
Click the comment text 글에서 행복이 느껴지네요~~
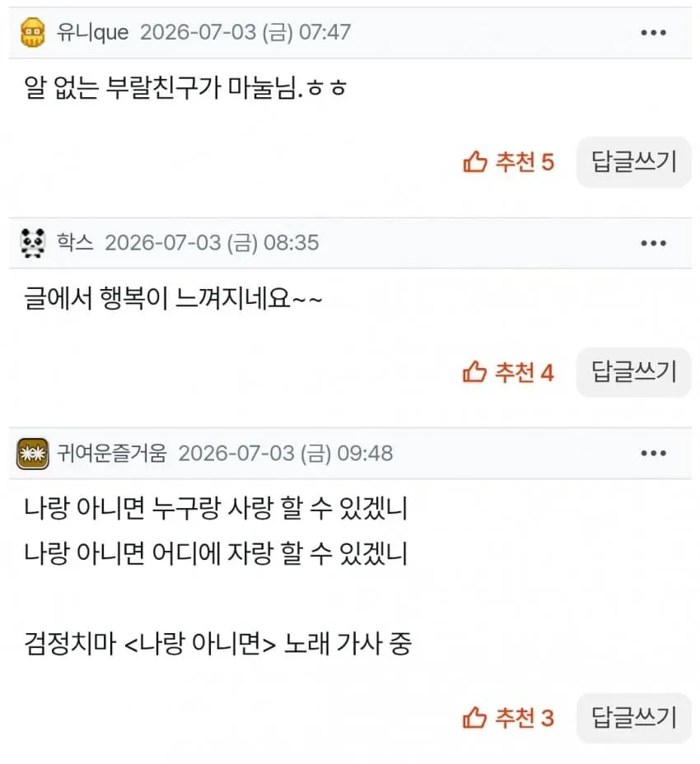point(173,298)
